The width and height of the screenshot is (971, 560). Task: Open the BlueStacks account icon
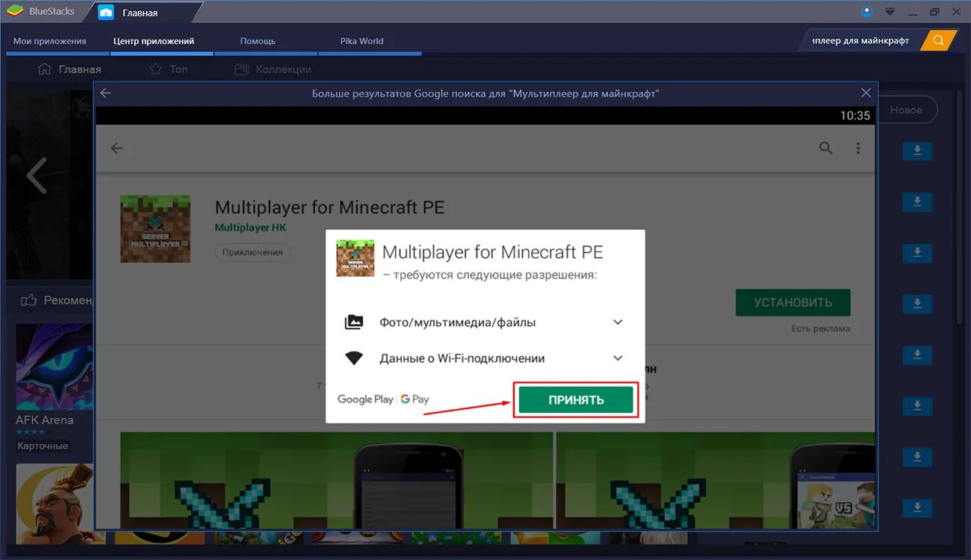click(x=866, y=11)
